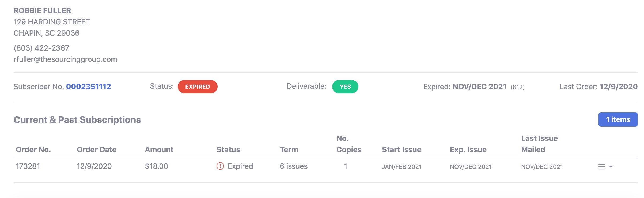Click the phone number (803) 422-2367

tap(41, 48)
